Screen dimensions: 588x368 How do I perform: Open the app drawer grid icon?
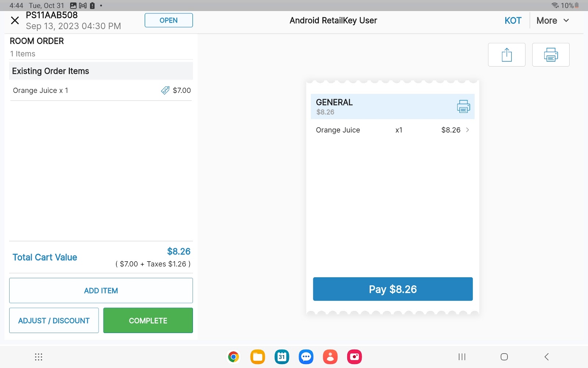click(39, 357)
